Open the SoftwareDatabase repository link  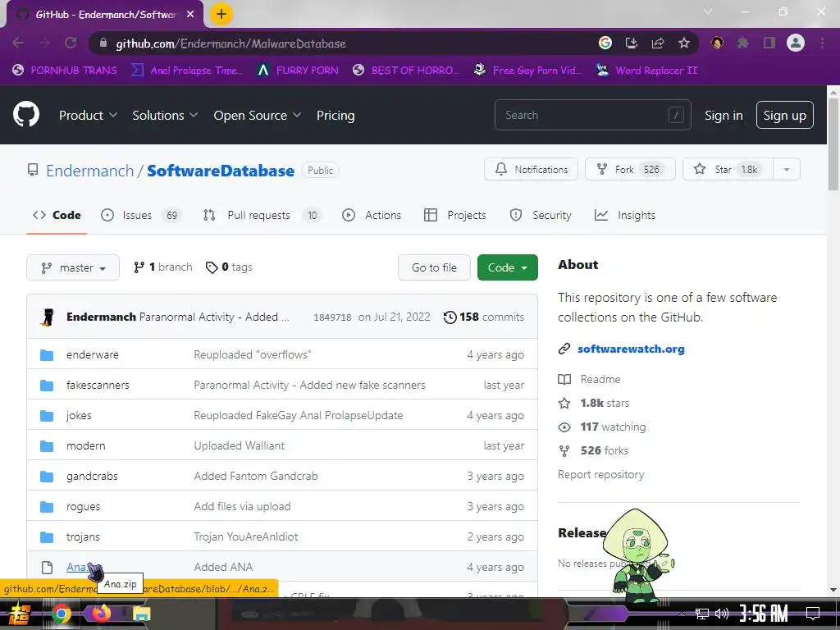point(221,171)
